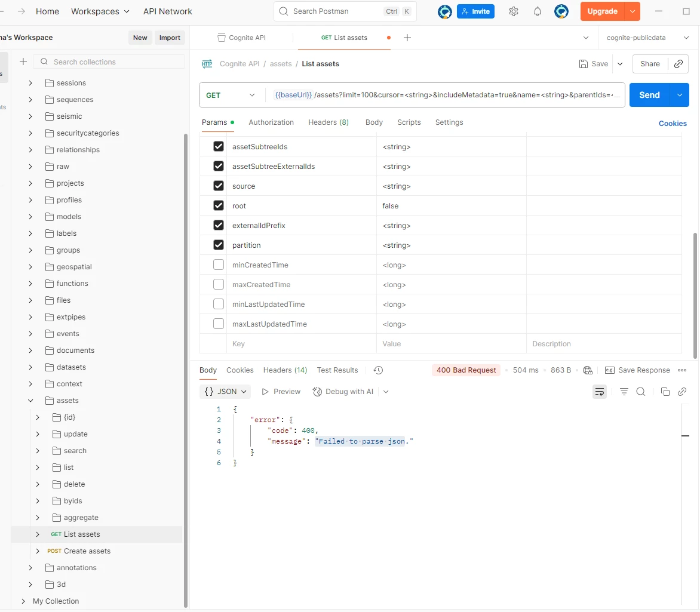Click the Save floppy disk icon
Image resolution: width=700 pixels, height=612 pixels.
pos(583,64)
